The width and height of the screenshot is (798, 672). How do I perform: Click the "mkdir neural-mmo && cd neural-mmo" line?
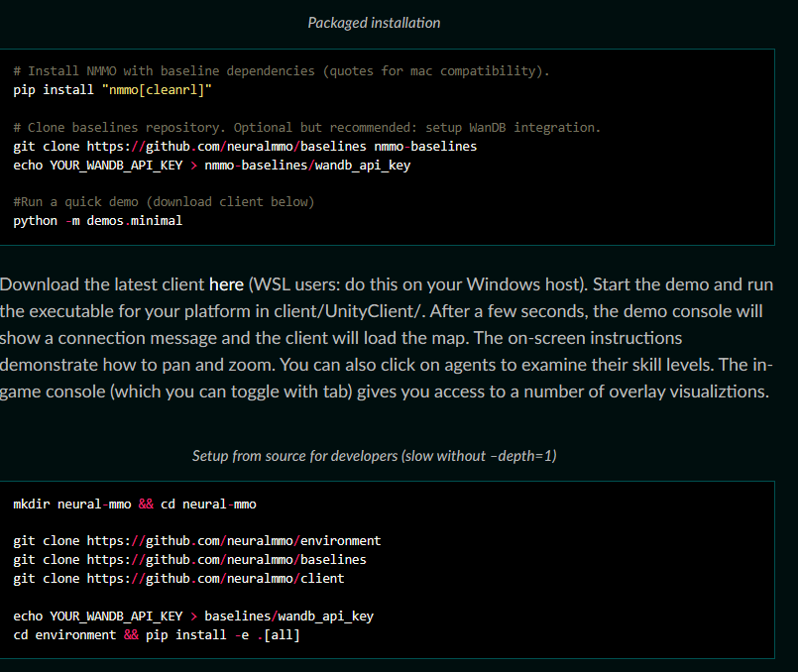[135, 504]
